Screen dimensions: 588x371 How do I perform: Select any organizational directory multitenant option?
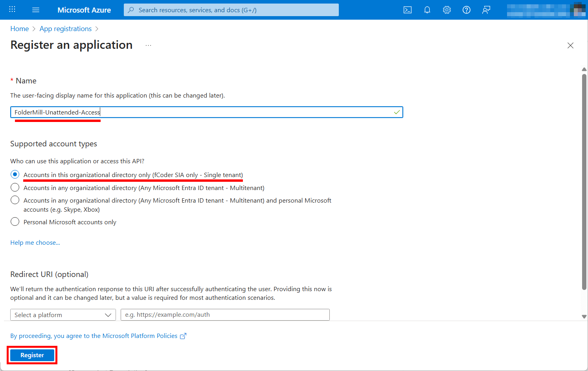15,187
